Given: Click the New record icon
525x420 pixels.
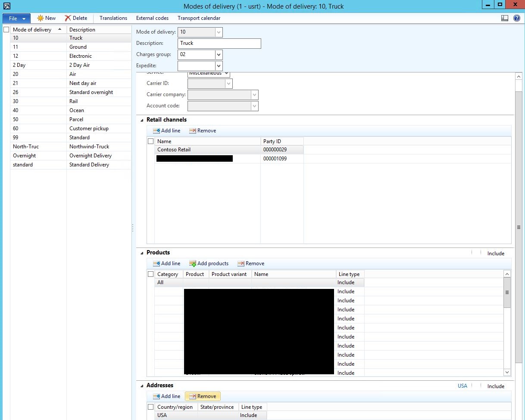Looking at the screenshot, I should (41, 18).
